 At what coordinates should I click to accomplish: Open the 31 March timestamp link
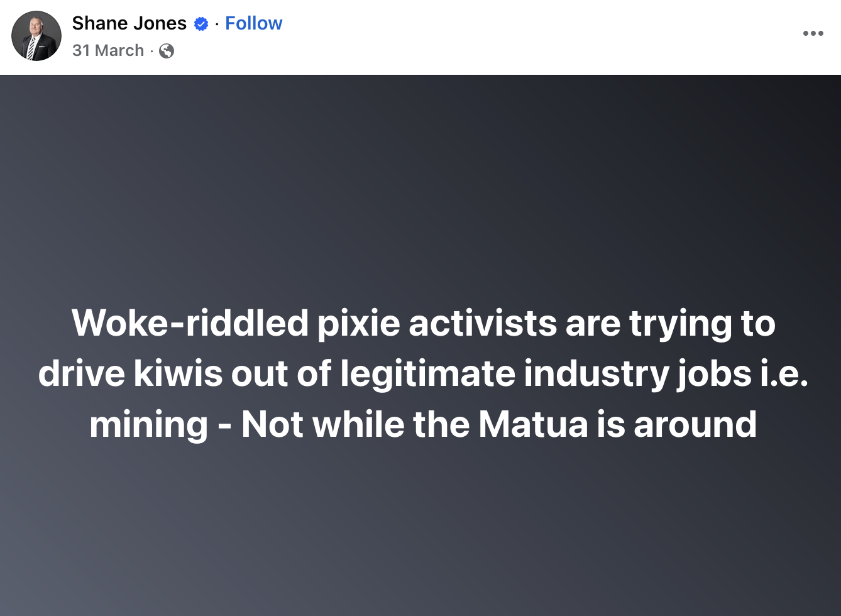(x=108, y=50)
